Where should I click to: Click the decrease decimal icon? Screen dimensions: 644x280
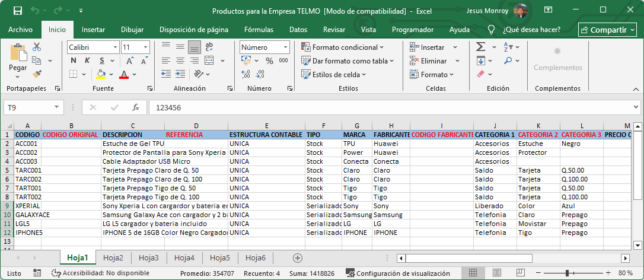tap(260, 74)
